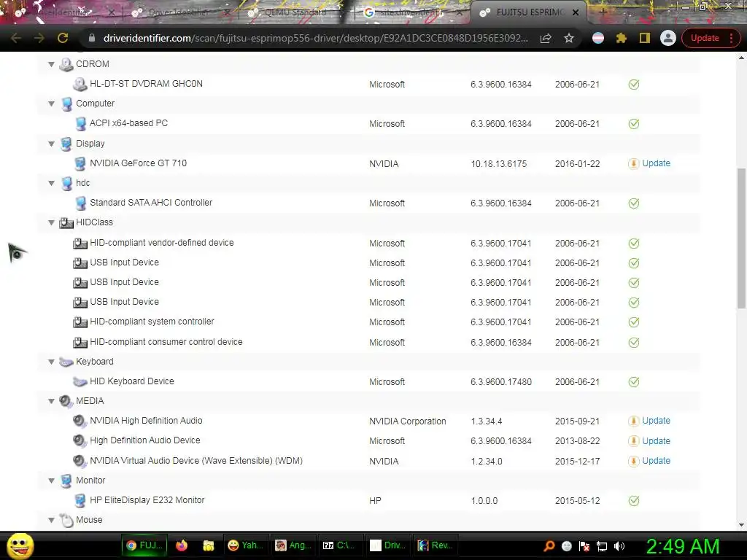Click Update link for NVIDIA GeForce GT 710
The image size is (747, 560).
pyautogui.click(x=656, y=163)
